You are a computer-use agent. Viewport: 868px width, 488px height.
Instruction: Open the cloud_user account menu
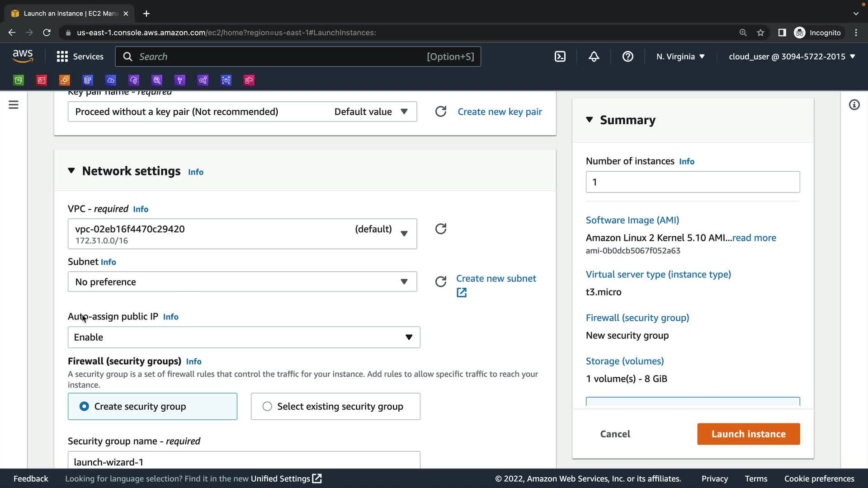792,56
